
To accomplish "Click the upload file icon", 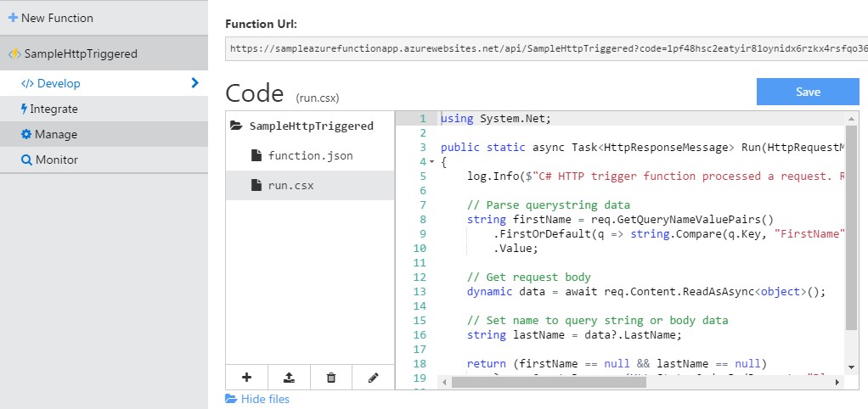I will tap(289, 378).
